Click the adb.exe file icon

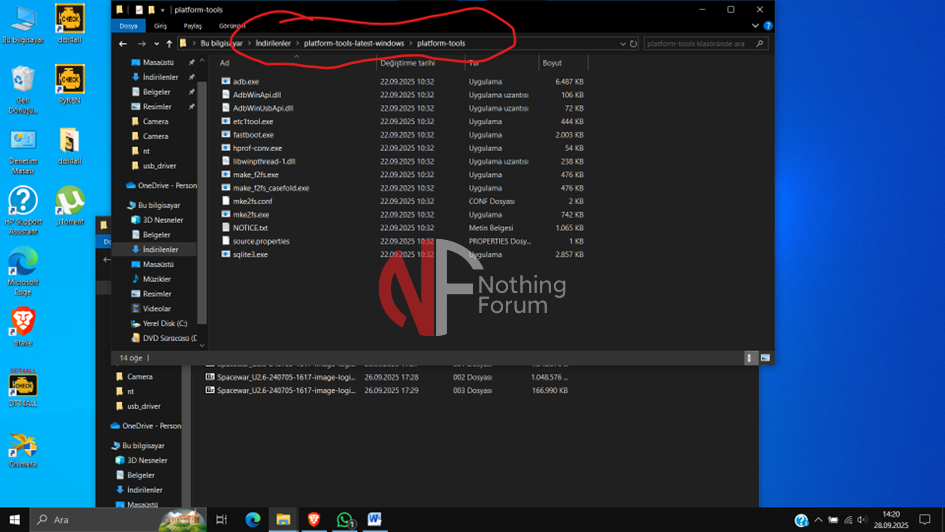(x=226, y=81)
